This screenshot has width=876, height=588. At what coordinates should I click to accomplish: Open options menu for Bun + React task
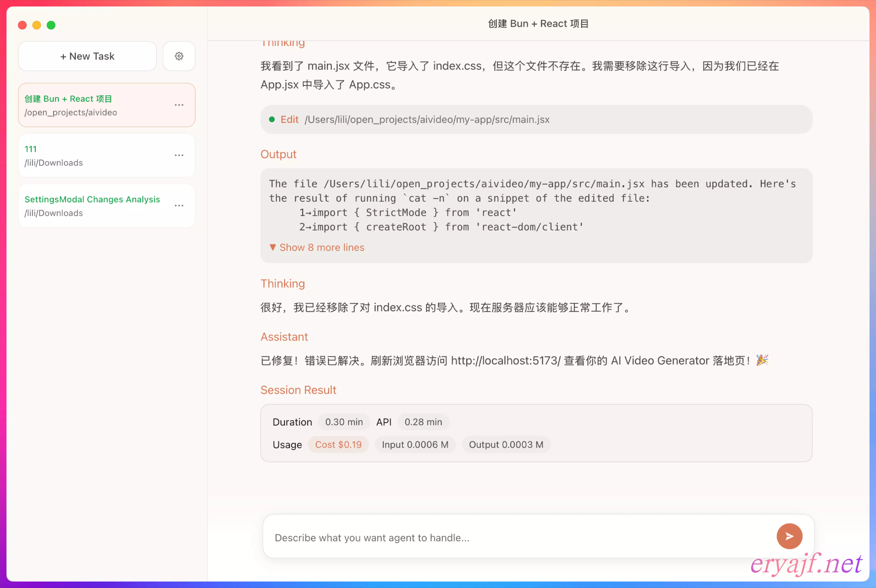point(179,105)
